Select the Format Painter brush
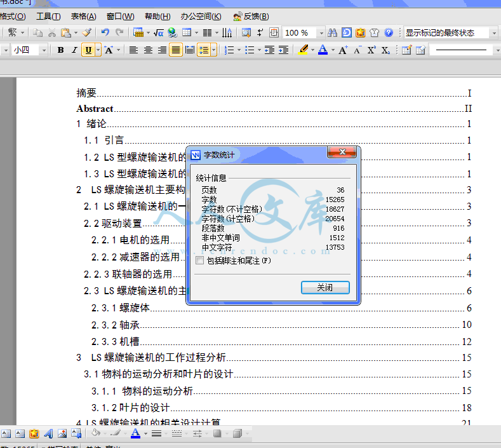The width and height of the screenshot is (501, 448). tap(87, 32)
